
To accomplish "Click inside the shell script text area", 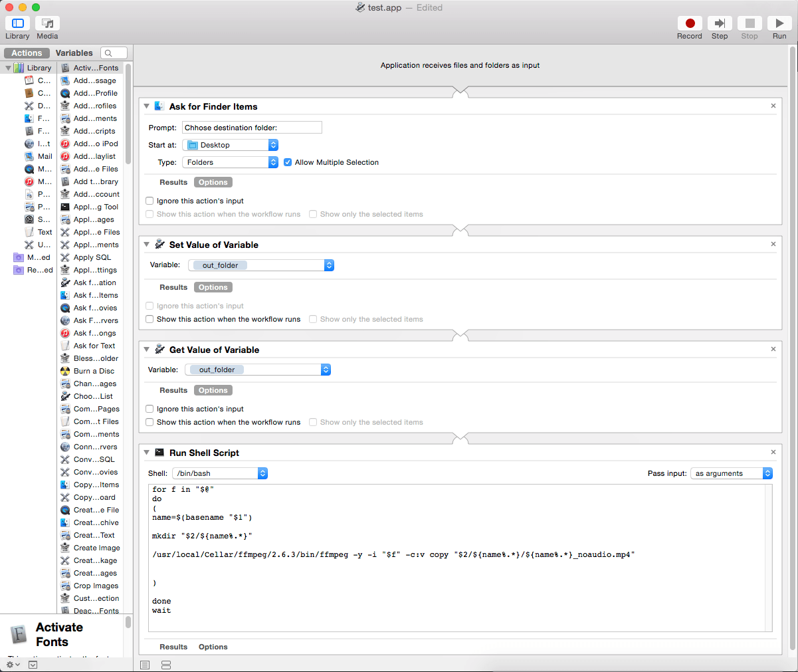I will pos(460,558).
